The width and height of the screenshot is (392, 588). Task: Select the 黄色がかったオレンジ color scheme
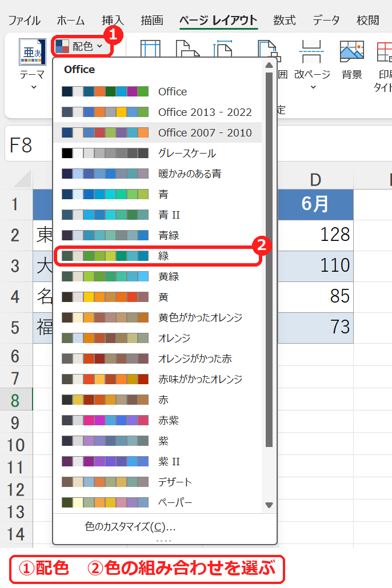coord(157,317)
